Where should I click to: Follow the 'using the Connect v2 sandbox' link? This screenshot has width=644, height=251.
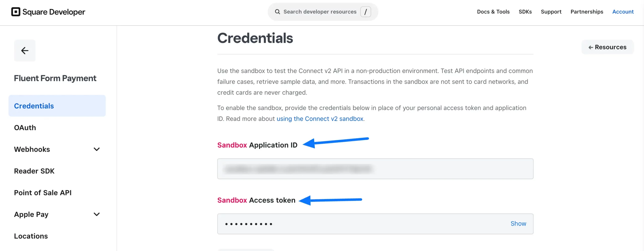320,119
